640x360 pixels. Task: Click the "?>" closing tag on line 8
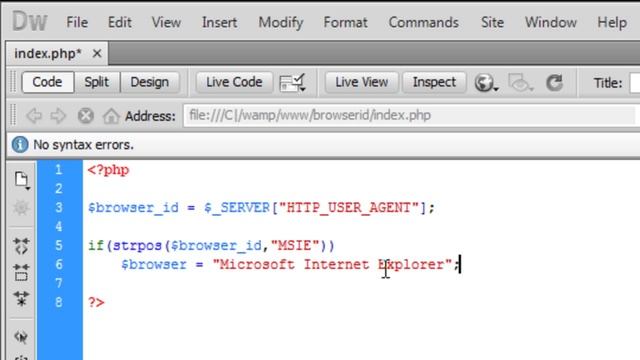(96, 302)
